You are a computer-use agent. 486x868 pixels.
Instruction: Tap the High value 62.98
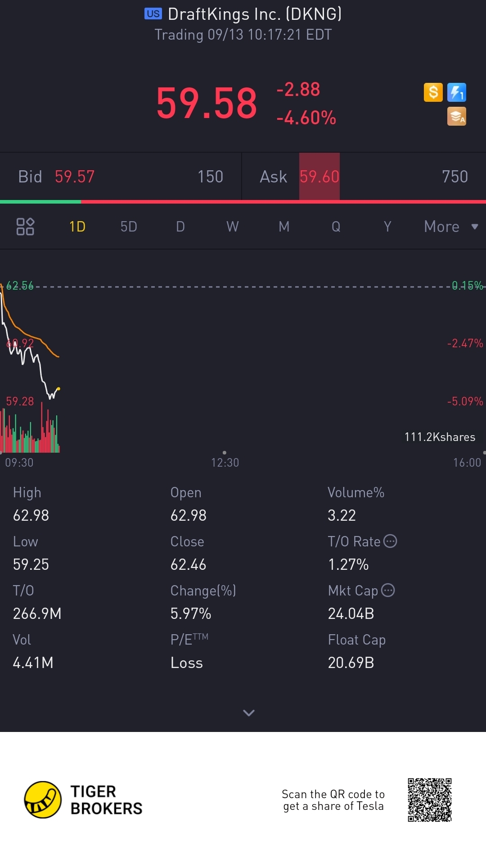pos(31,515)
